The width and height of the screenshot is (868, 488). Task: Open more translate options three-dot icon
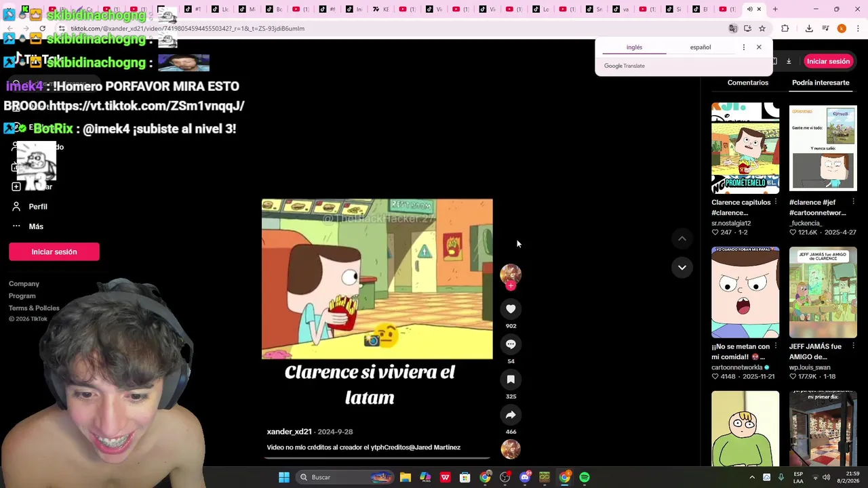(744, 47)
